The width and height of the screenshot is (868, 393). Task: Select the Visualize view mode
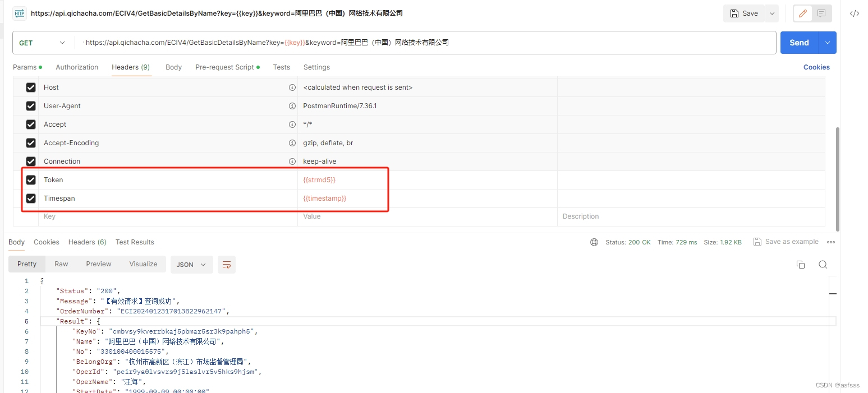coord(143,264)
